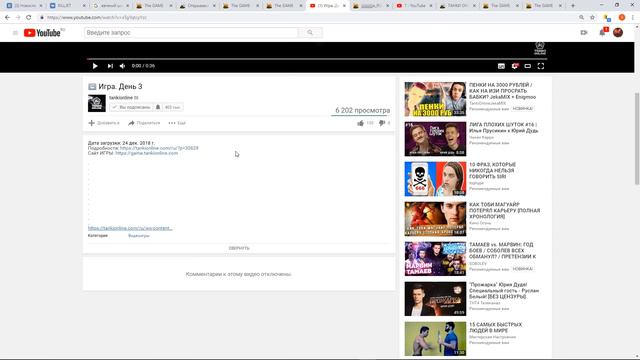Open a new browser tab
Viewport: 640px width, 360px height.
click(x=573, y=6)
